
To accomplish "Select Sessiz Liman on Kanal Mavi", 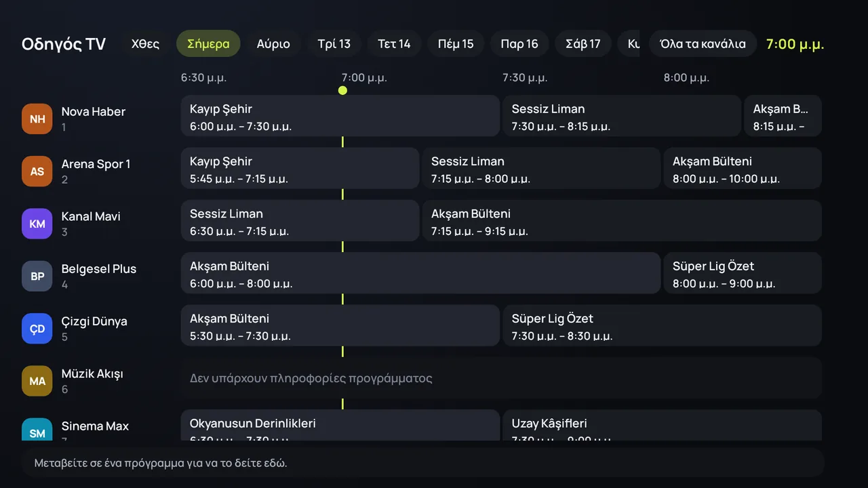I will click(300, 220).
